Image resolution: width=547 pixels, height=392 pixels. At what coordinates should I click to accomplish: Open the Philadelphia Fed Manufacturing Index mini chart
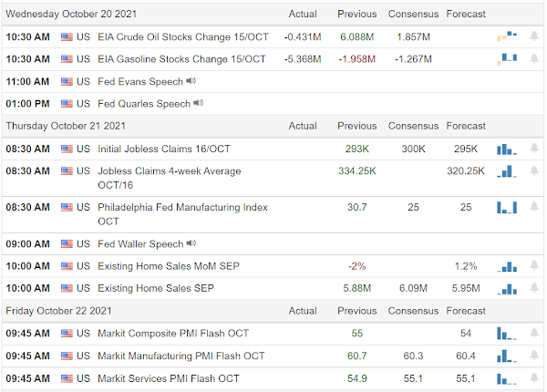point(506,207)
